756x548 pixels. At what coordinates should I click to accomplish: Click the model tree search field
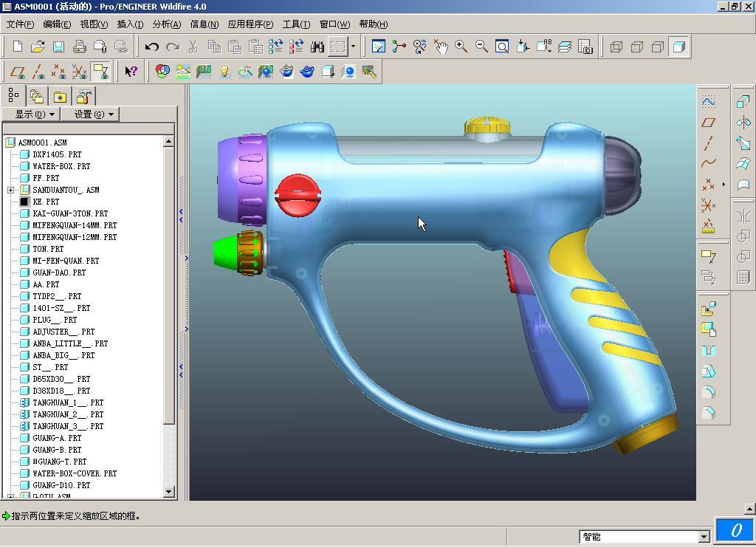pos(89,129)
